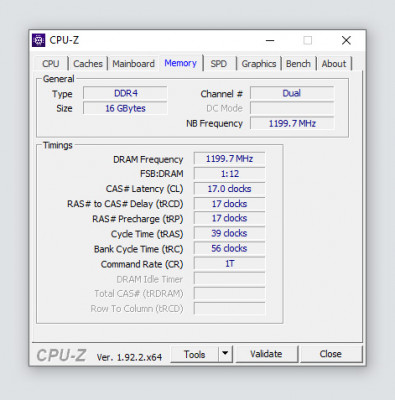Show the About tab
The image size is (395, 400).
pos(334,64)
